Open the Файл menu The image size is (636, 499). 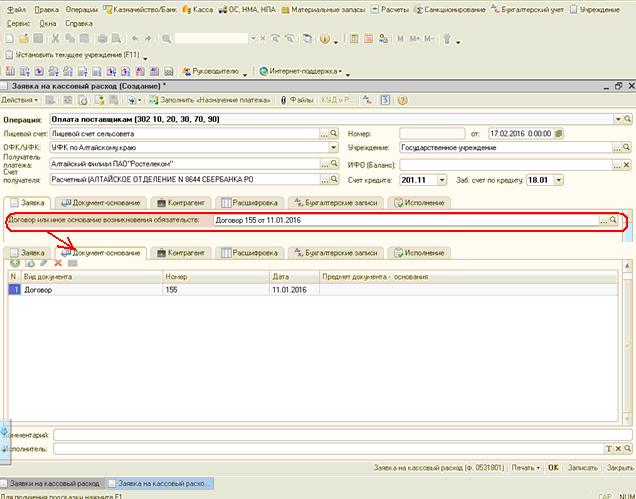tap(17, 9)
